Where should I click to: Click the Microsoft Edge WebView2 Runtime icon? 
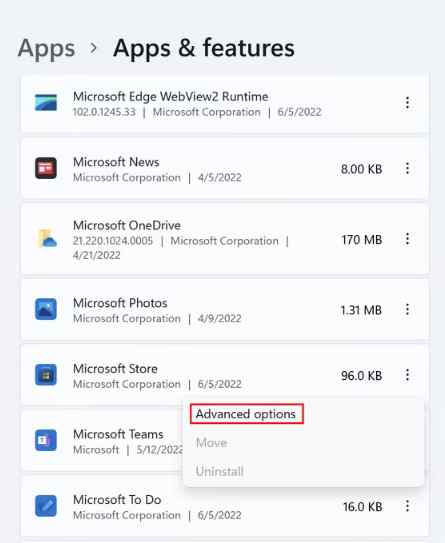(x=46, y=103)
